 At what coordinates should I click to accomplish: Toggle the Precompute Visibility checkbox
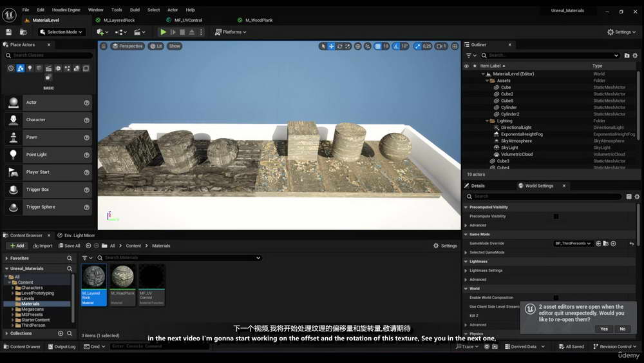(x=556, y=216)
